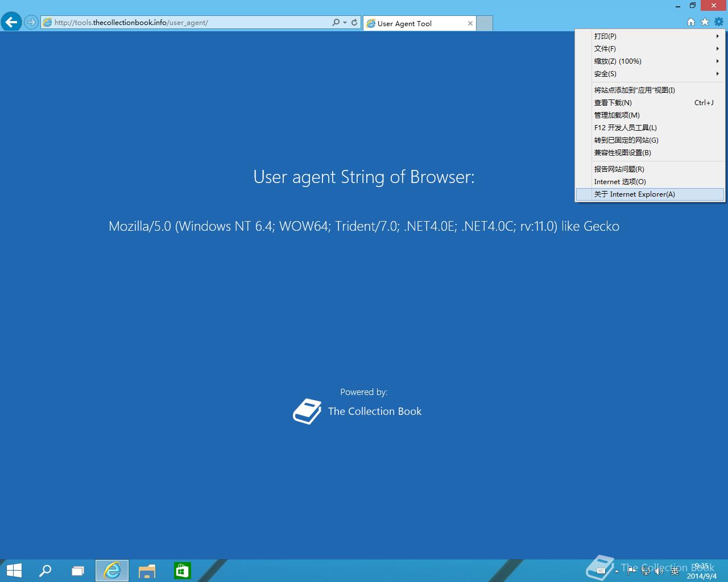Open Internet 选项(O)
Viewport: 728px width, 582px height.
tap(650, 181)
